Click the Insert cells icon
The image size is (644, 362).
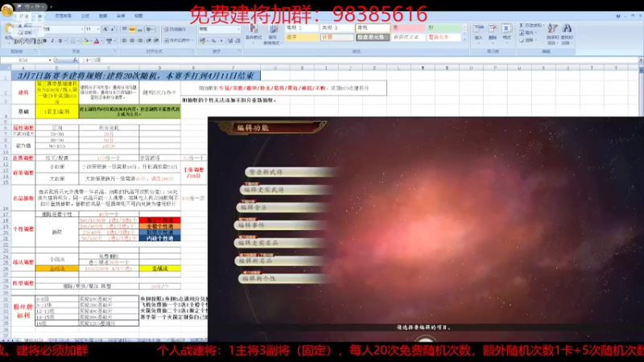(x=478, y=28)
